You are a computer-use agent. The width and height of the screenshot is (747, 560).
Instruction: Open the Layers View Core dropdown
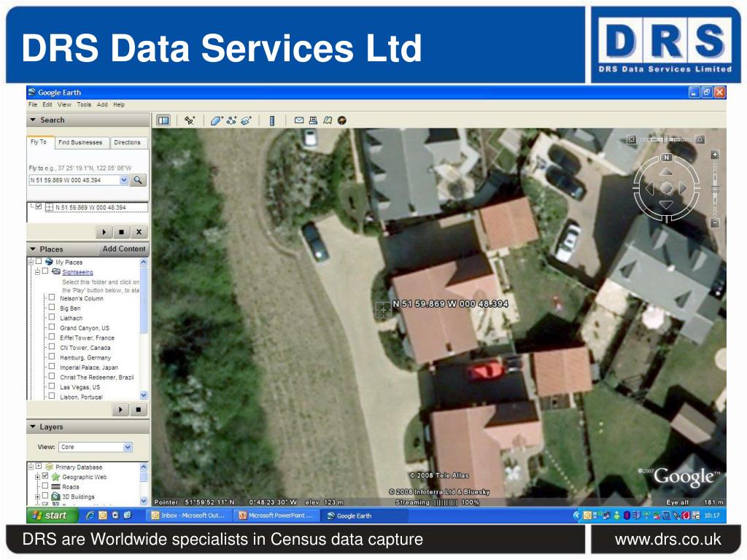coord(128,447)
